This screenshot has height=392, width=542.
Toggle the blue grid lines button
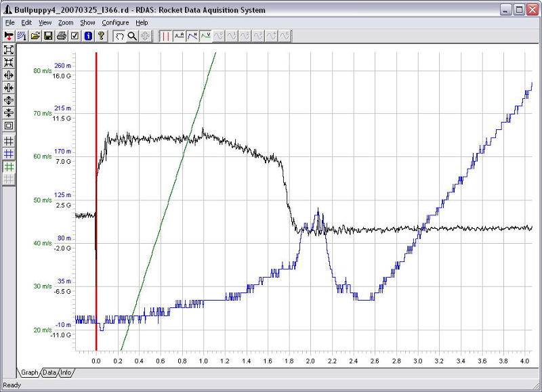tap(9, 154)
